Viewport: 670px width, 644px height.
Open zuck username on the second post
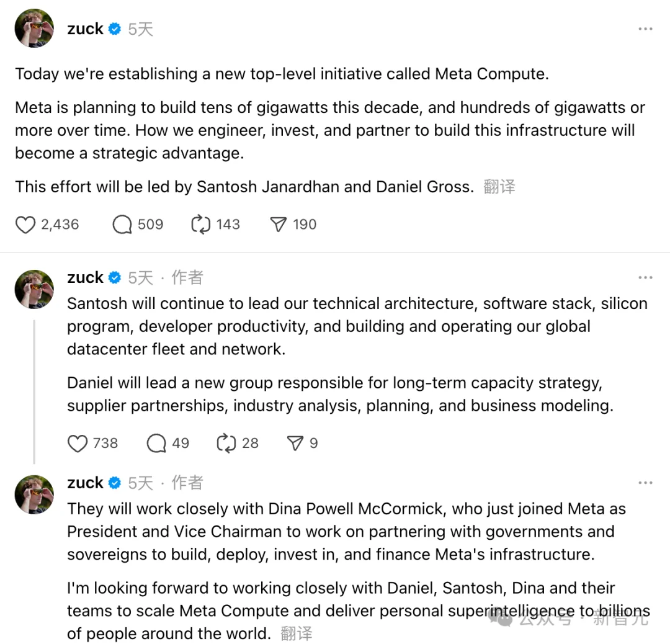pos(85,277)
